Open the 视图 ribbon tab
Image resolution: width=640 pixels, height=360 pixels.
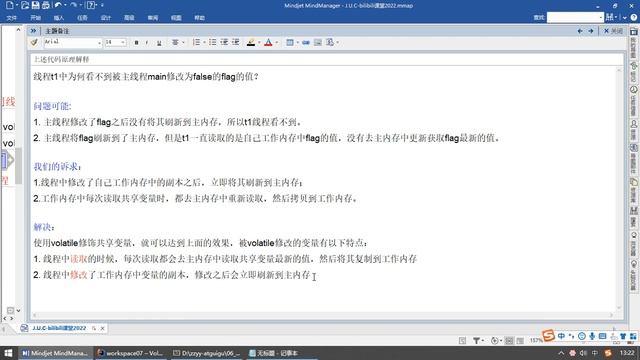pos(176,18)
